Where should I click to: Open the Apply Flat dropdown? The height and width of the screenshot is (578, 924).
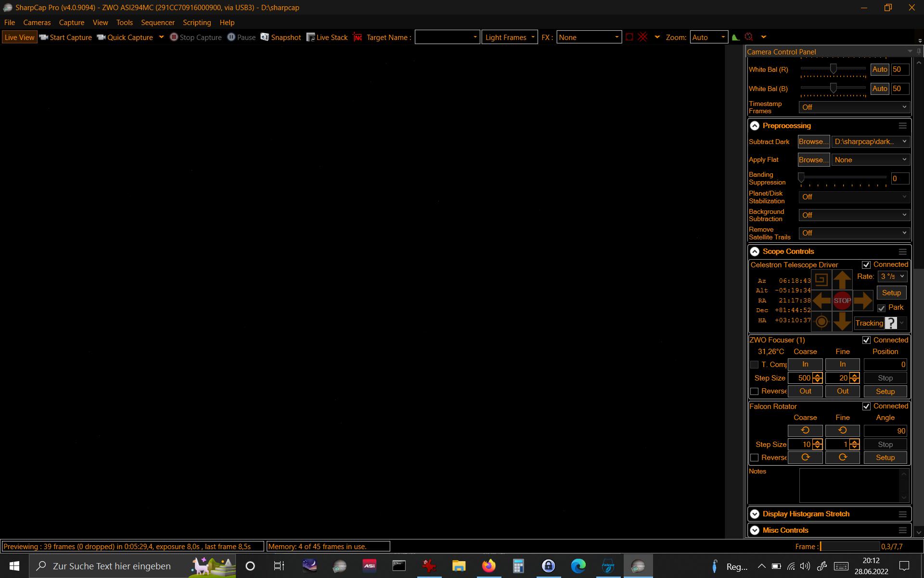(x=871, y=159)
